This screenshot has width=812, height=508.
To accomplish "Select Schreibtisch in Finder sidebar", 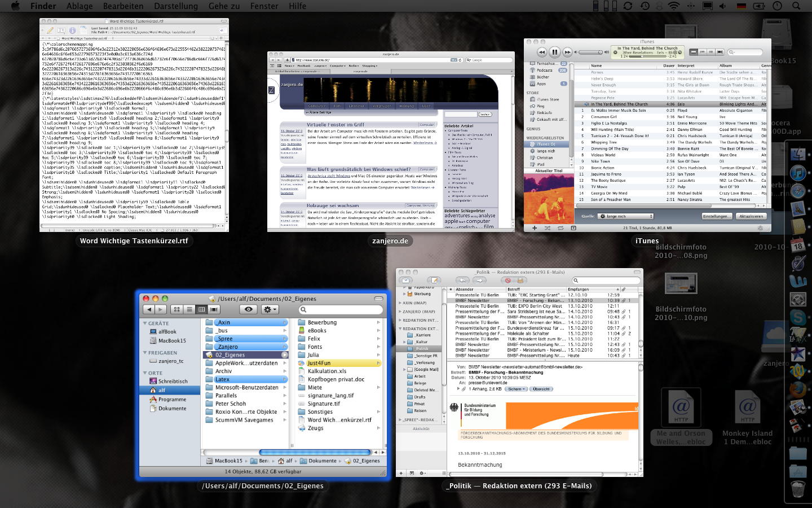I will (170, 382).
